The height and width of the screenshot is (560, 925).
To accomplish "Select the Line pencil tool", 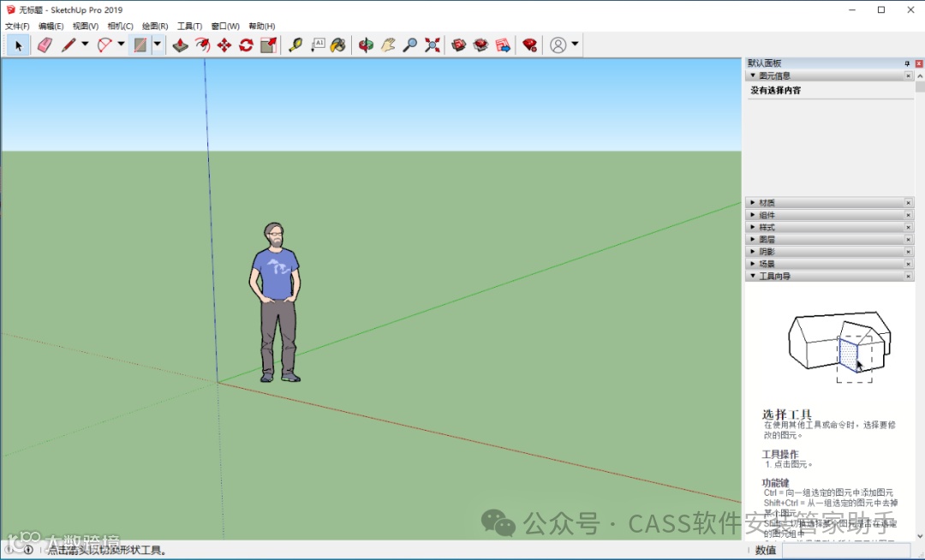I will pos(69,45).
